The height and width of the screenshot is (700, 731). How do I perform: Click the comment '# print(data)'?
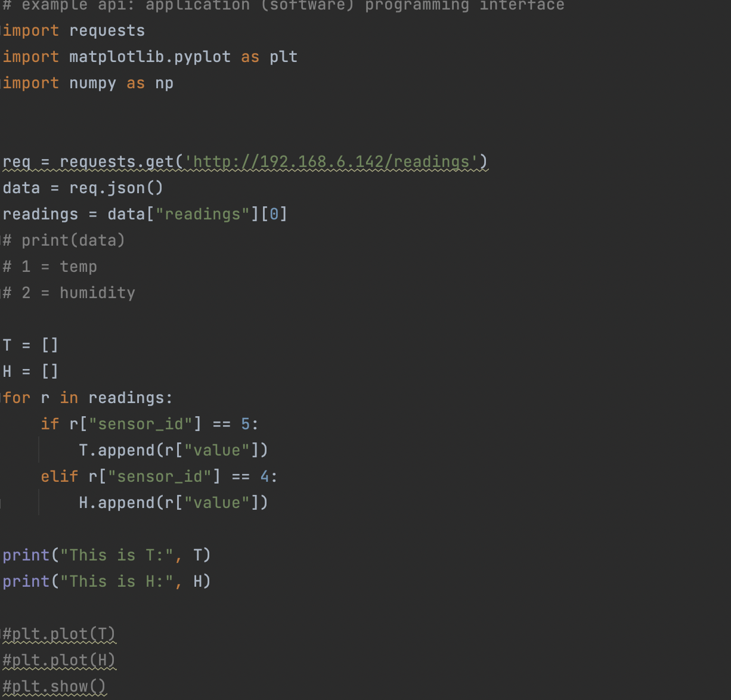[x=64, y=240]
